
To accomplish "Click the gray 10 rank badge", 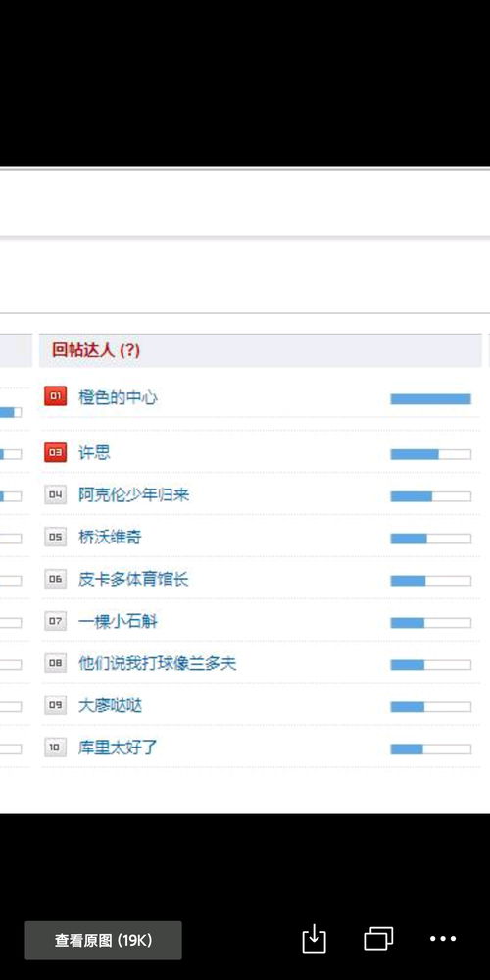I will tap(56, 747).
